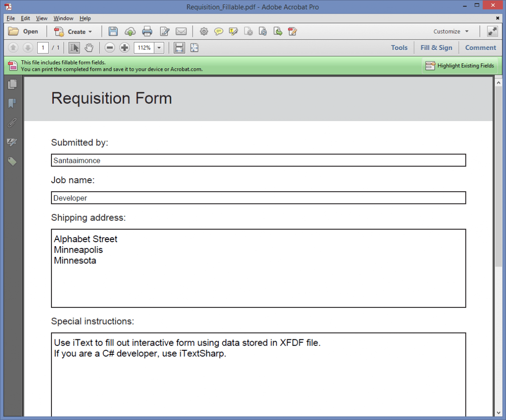Add a sticky note comment

click(x=219, y=31)
